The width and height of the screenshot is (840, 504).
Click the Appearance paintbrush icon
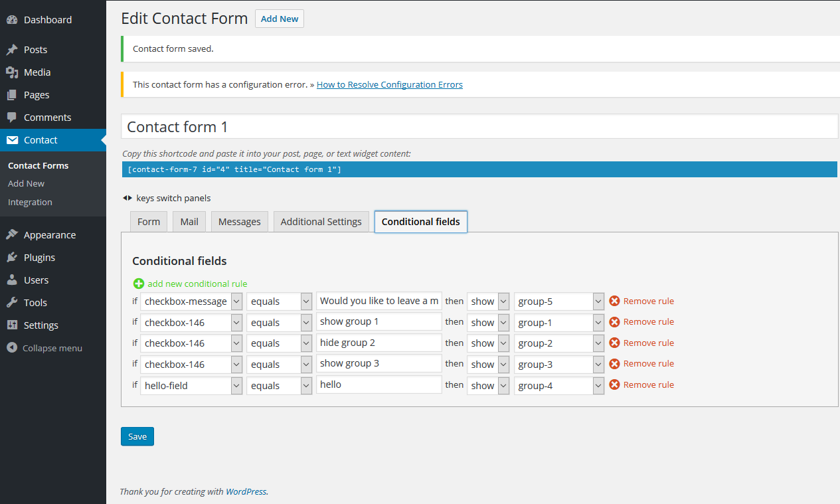point(12,235)
